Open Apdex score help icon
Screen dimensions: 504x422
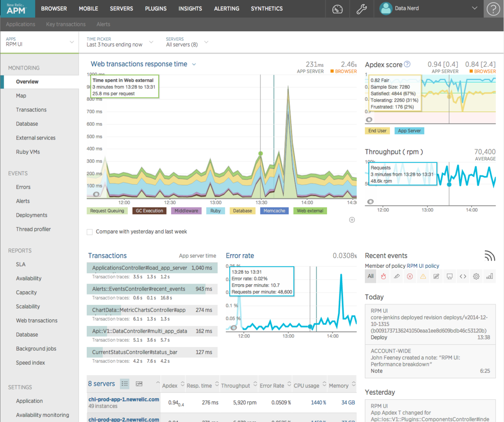pyautogui.click(x=407, y=64)
